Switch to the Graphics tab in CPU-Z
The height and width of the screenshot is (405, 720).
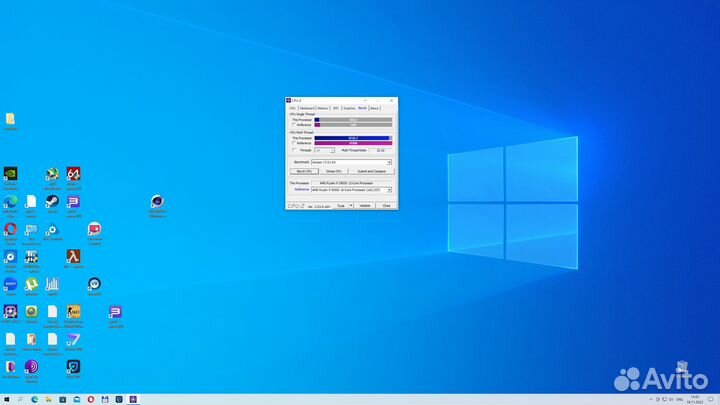click(349, 108)
